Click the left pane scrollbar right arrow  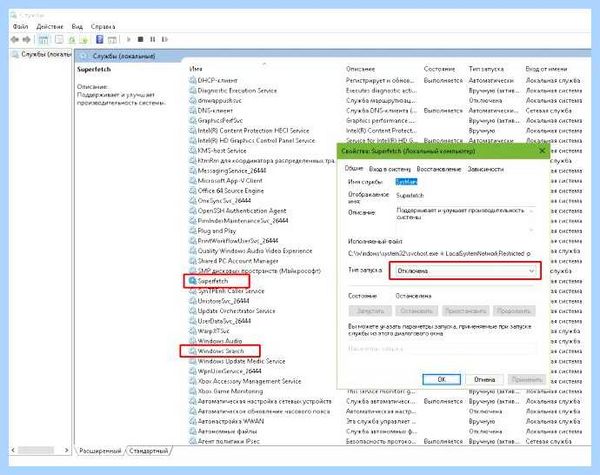coord(67,450)
